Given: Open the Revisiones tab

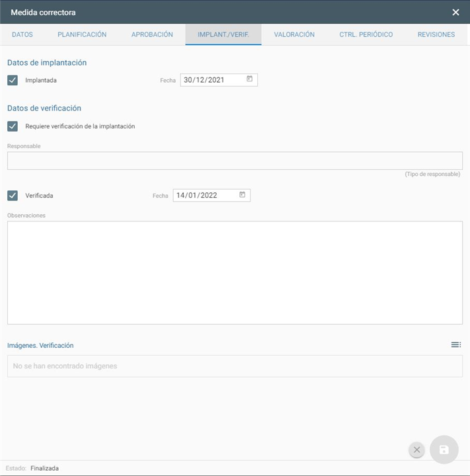Looking at the screenshot, I should [436, 34].
